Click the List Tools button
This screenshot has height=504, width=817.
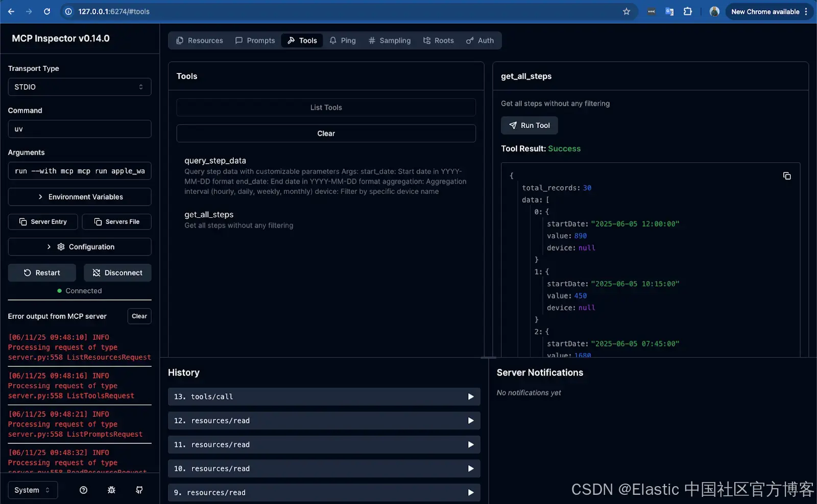coord(326,107)
